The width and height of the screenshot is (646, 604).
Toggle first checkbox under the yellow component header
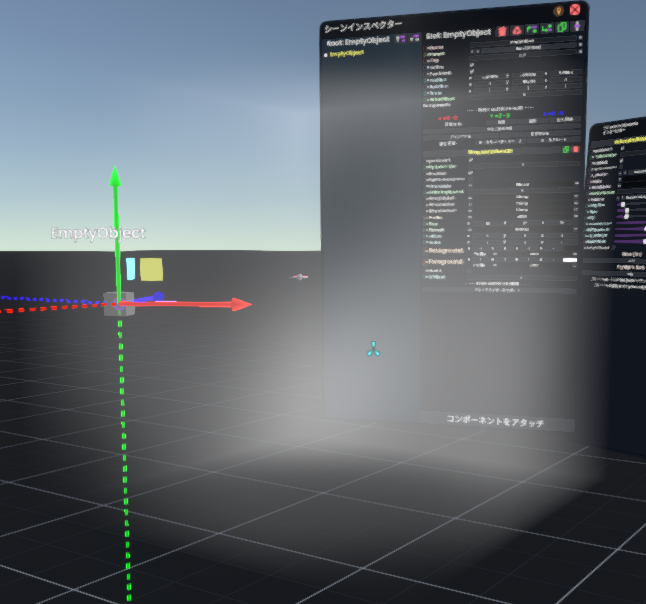(471, 160)
